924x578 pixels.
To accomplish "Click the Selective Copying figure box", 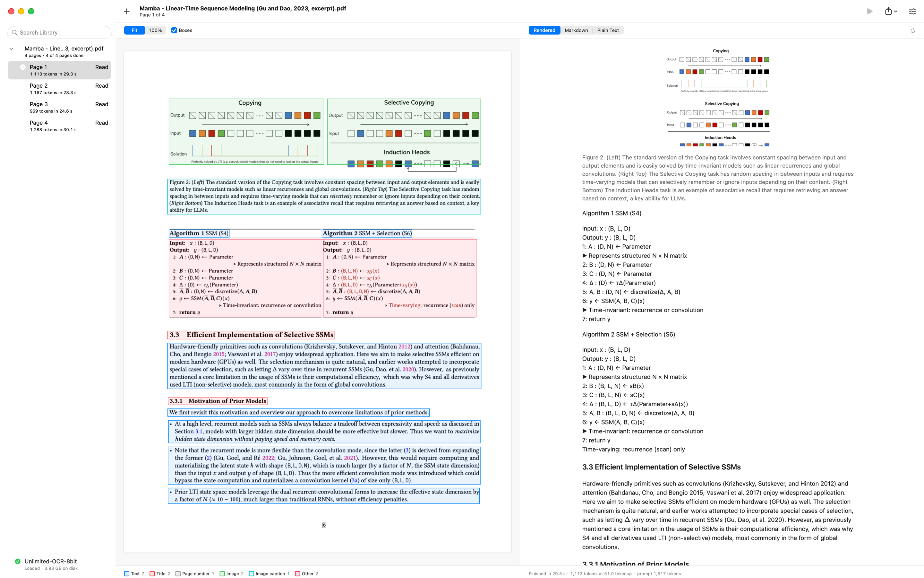I will [404, 132].
